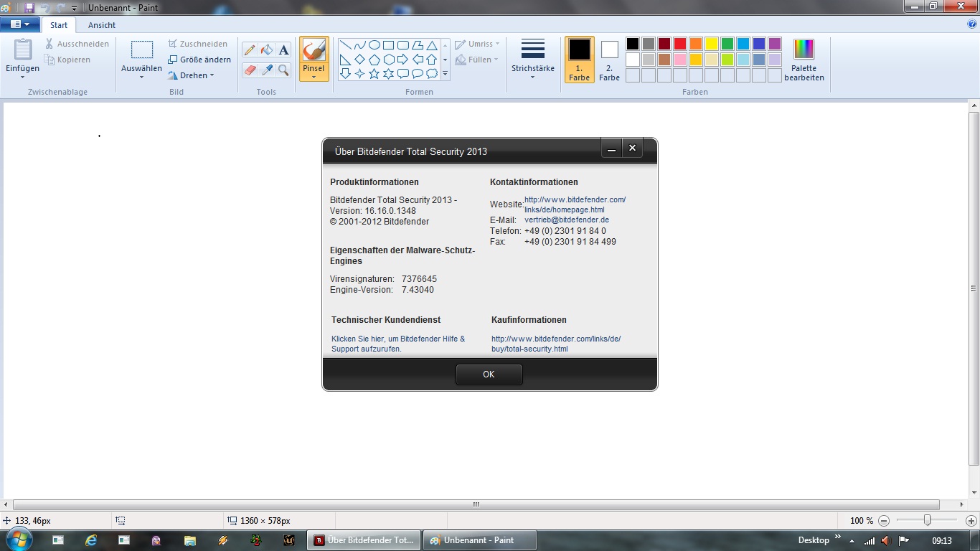This screenshot has height=551, width=980.
Task: Click the vertical canvas scrollbar
Action: [974, 288]
